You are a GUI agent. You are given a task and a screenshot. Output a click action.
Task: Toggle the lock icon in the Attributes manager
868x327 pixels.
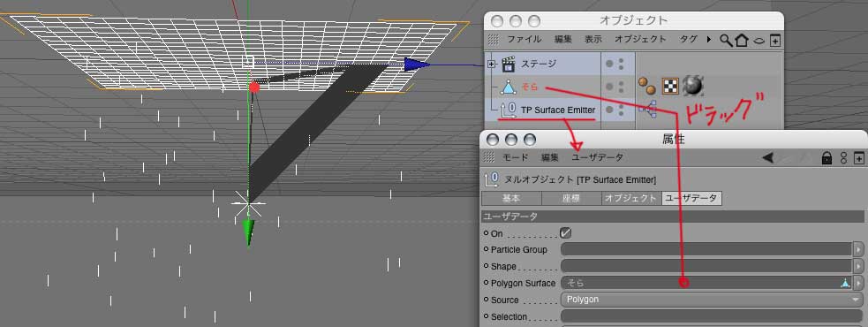pos(826,158)
